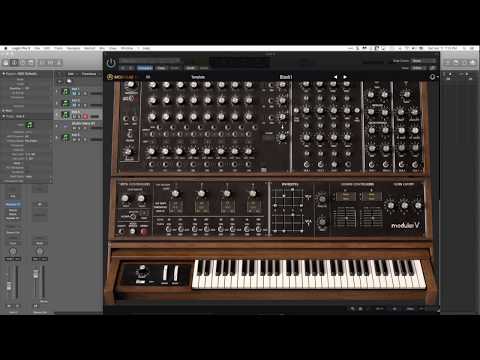Click the Undo button in plugin header

(x=190, y=68)
